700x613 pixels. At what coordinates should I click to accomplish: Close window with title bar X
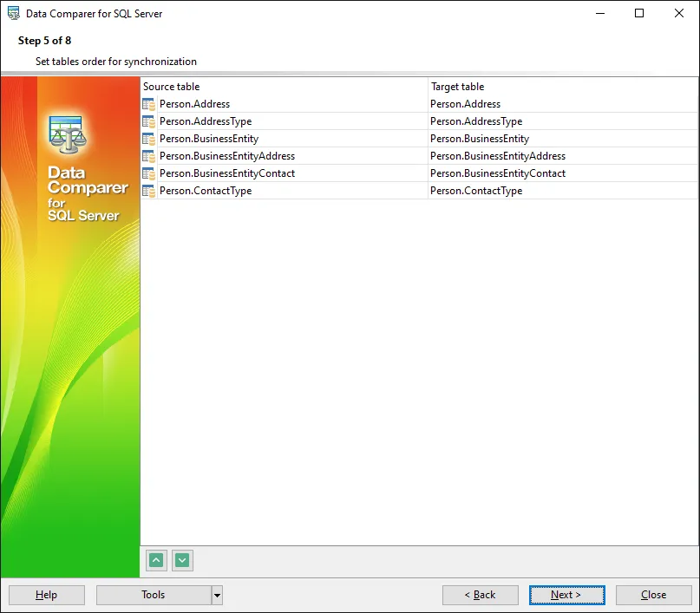[679, 13]
